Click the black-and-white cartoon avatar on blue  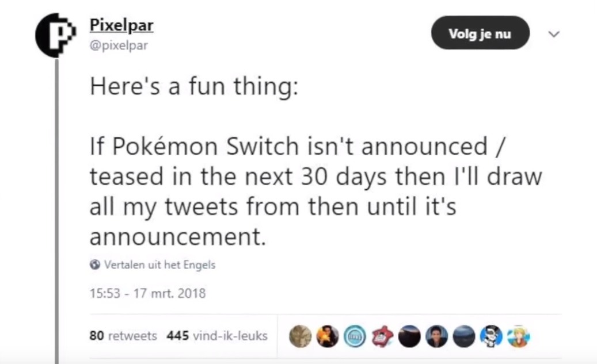coord(491,336)
